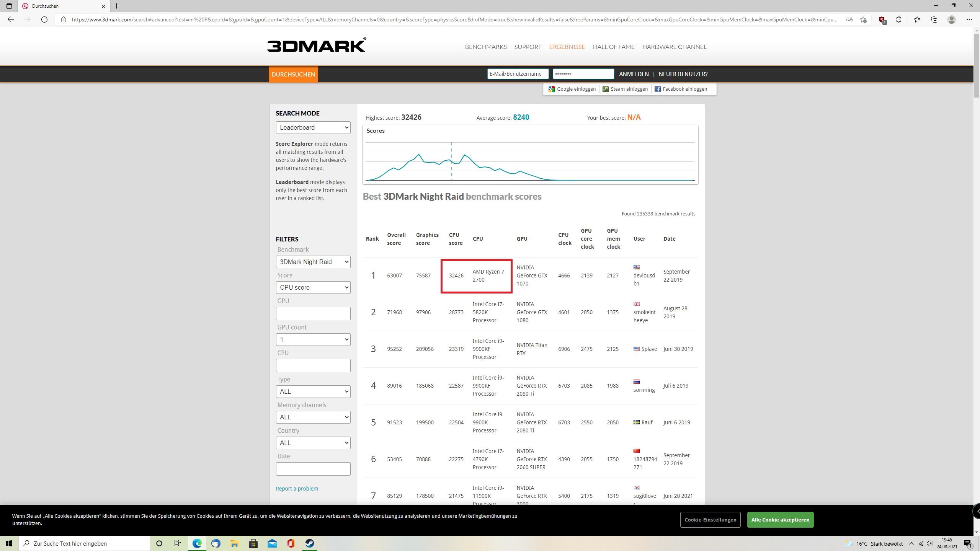The width and height of the screenshot is (980, 551).
Task: Sign in with Steam einloggen
Action: pos(625,89)
